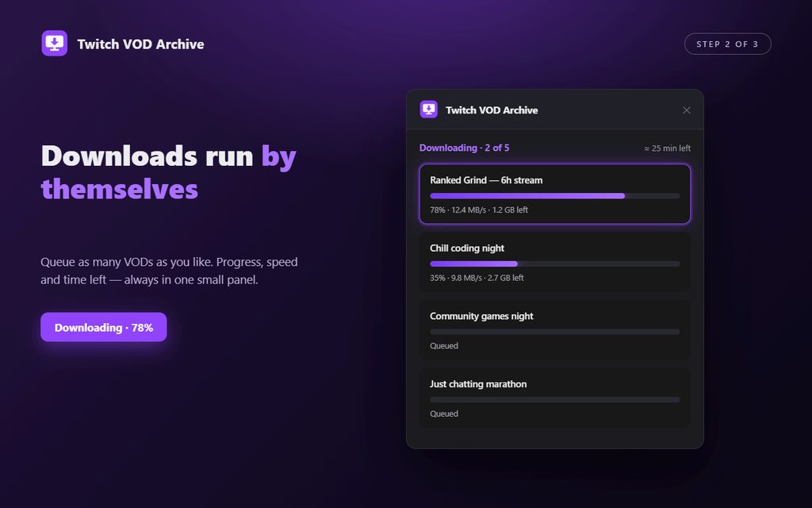Screen dimensions: 812x508
Task: Click the 'Downloading · 2 of 5' status label
Action: [464, 148]
